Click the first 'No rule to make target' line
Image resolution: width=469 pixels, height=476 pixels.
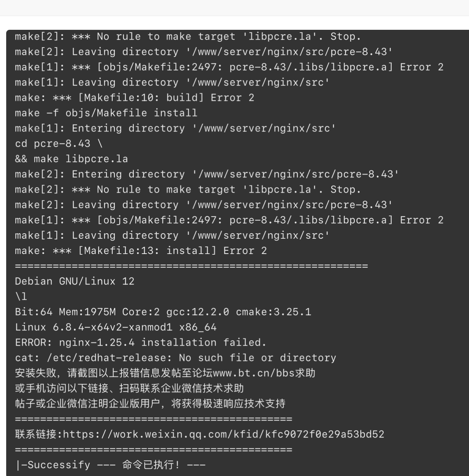(x=188, y=37)
